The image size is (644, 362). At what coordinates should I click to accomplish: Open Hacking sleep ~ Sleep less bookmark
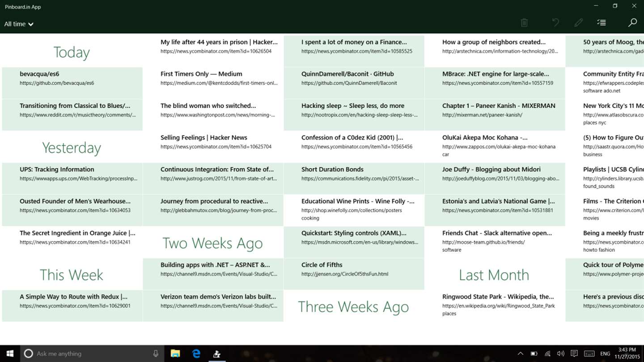(x=354, y=115)
